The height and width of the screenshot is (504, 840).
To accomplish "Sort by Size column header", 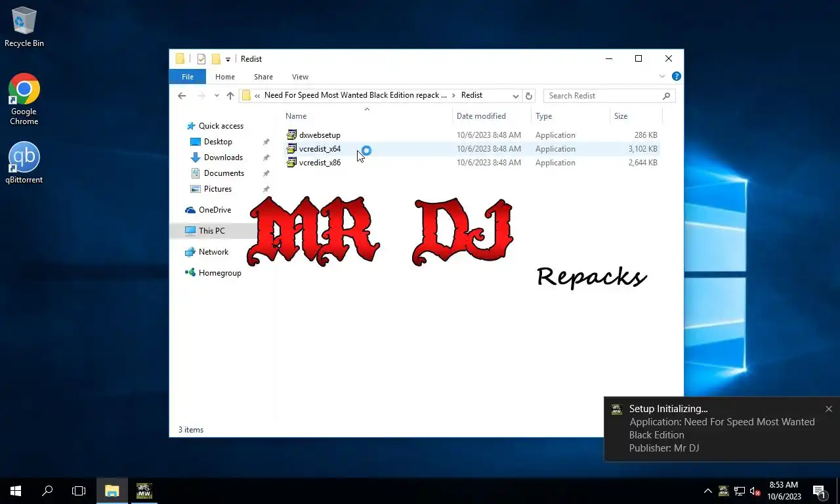I will [x=636, y=116].
